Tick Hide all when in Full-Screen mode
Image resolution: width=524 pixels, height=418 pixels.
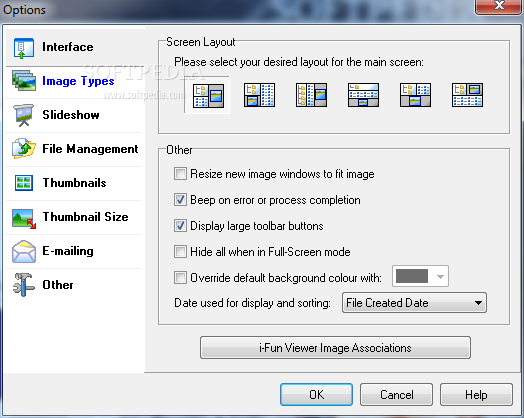[180, 252]
